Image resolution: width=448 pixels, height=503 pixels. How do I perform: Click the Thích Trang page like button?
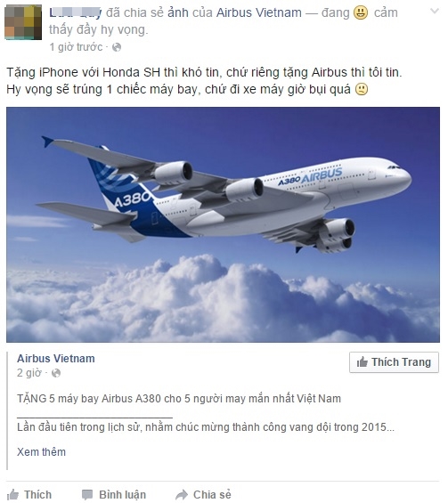(394, 362)
